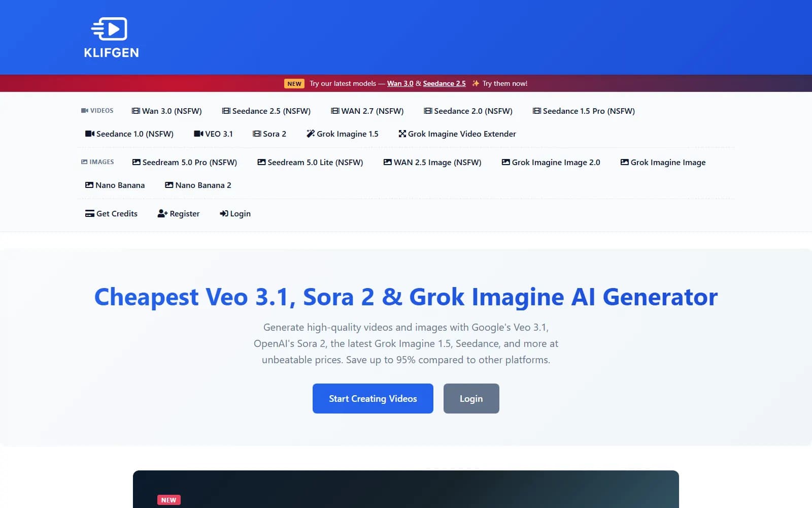Click the NEW badge on the dark card

[x=169, y=500]
